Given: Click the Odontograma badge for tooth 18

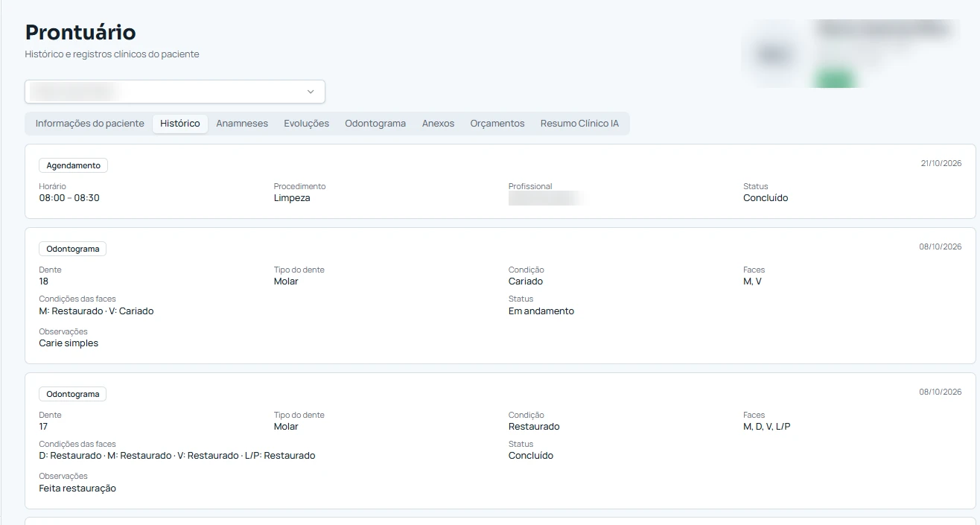Looking at the screenshot, I should [x=73, y=249].
